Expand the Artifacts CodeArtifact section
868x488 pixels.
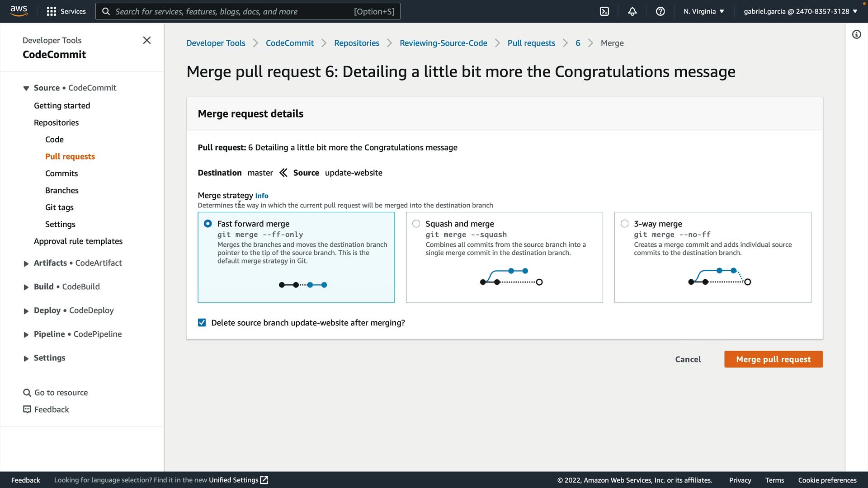pyautogui.click(x=26, y=263)
